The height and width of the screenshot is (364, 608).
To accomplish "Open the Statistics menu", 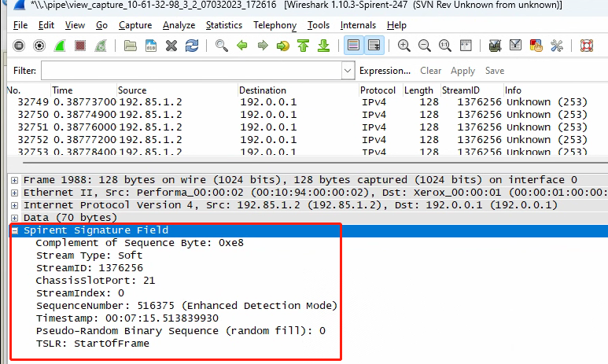I will click(224, 25).
